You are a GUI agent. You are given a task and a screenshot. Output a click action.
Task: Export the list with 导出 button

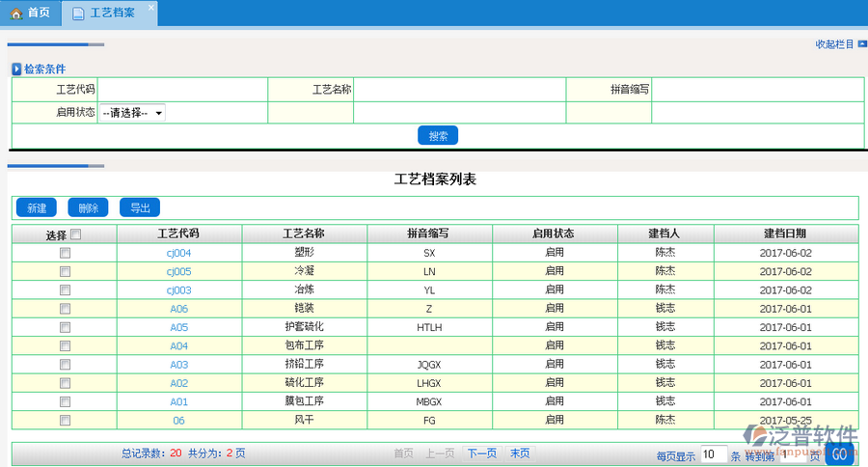[140, 208]
